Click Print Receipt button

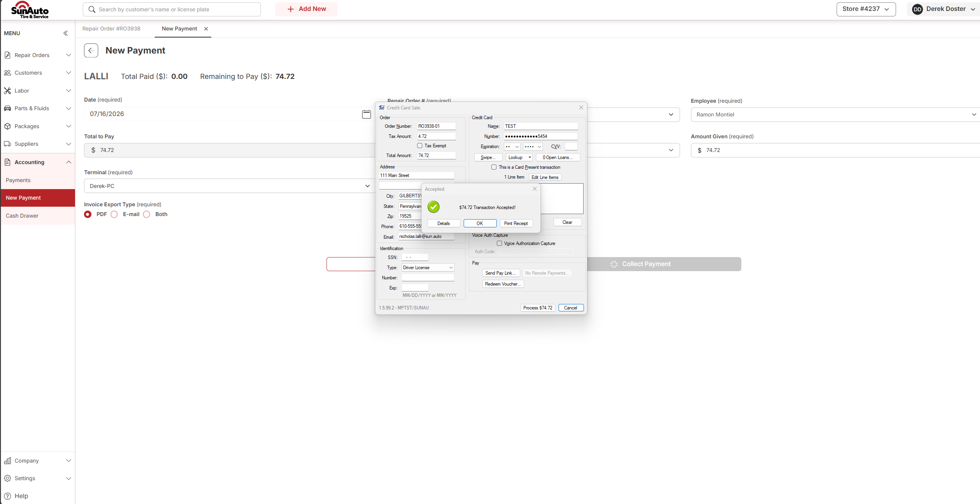pyautogui.click(x=516, y=223)
